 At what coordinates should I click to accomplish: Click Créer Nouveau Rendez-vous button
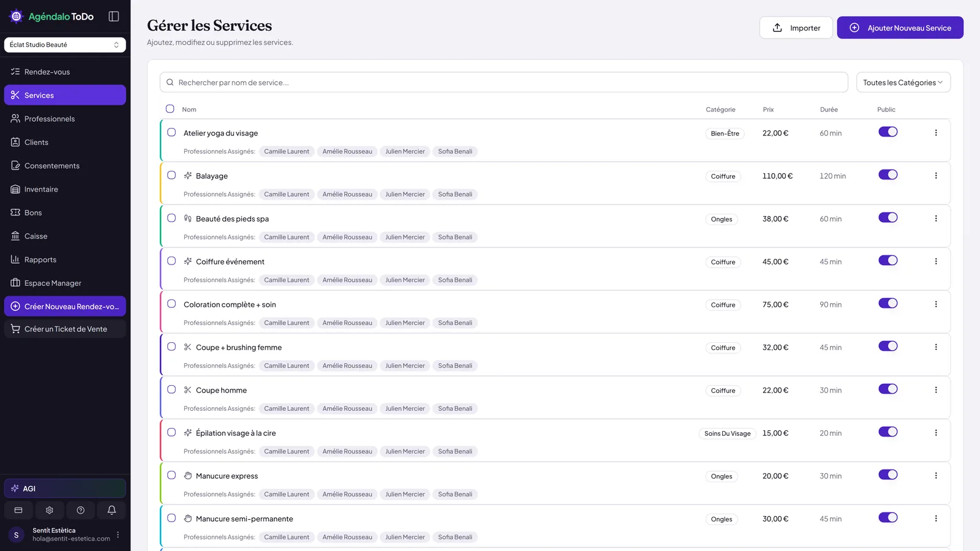(x=65, y=306)
